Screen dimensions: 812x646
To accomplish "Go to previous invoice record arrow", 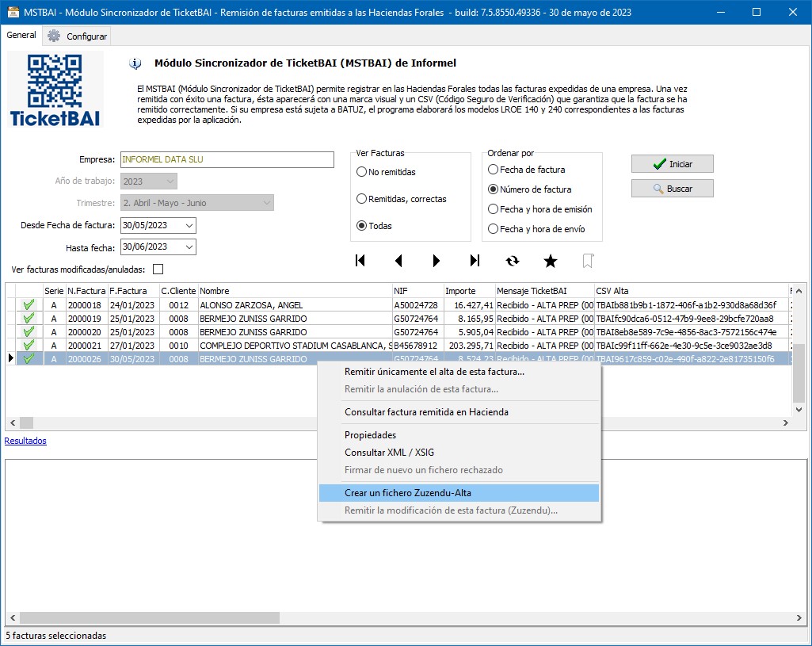I will pos(398,261).
